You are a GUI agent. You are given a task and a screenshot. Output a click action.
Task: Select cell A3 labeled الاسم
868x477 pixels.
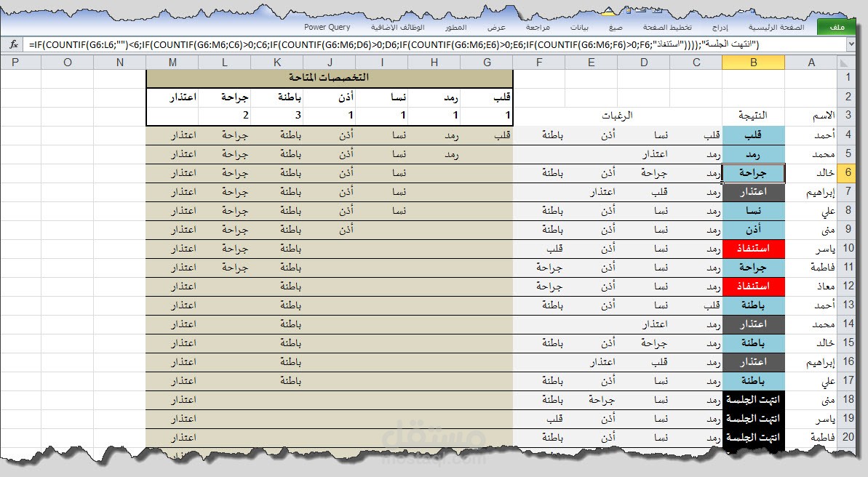click(x=811, y=116)
